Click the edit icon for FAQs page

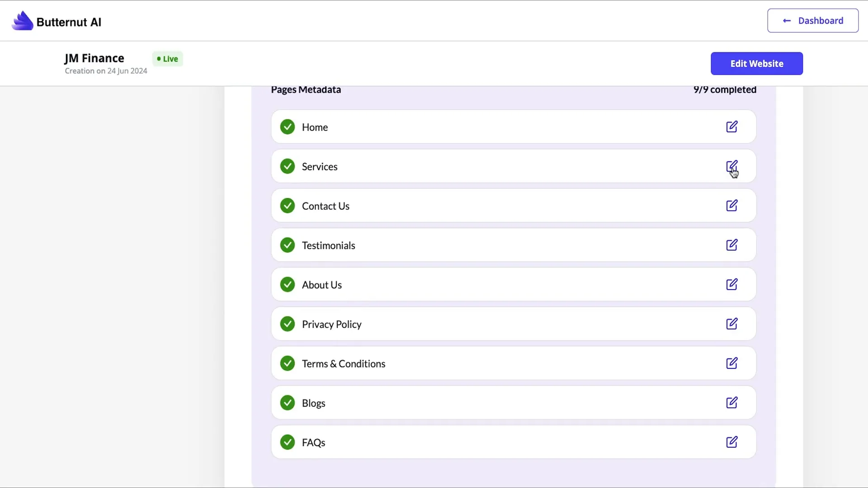pos(732,442)
